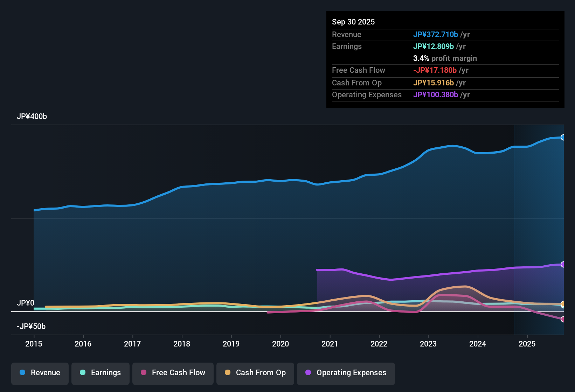
Task: Click the teal Earnings legend dot
Action: pos(82,373)
